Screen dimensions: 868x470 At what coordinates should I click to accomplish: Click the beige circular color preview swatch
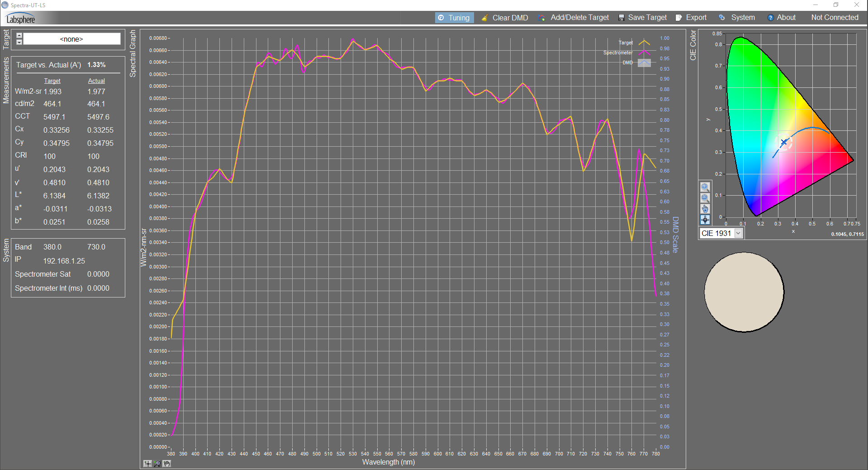744,292
